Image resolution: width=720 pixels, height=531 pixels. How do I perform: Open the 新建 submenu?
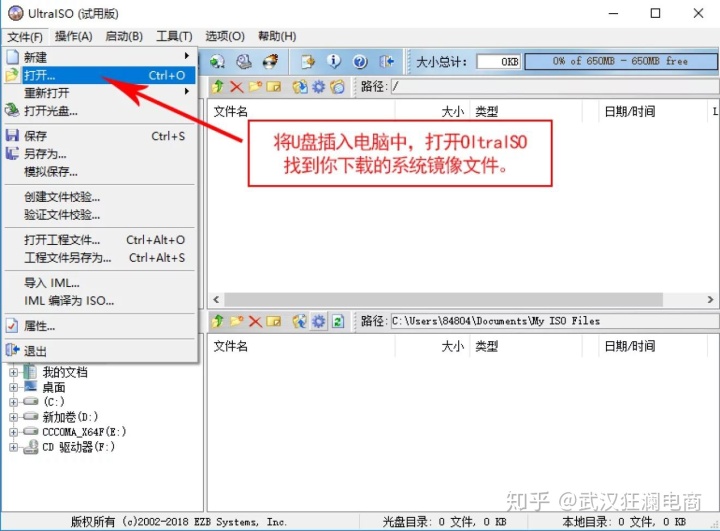pyautogui.click(x=100, y=57)
